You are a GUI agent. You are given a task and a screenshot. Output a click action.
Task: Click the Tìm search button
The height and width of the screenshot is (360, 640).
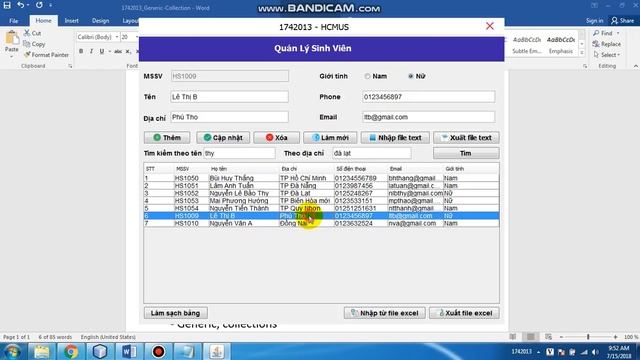pos(466,153)
